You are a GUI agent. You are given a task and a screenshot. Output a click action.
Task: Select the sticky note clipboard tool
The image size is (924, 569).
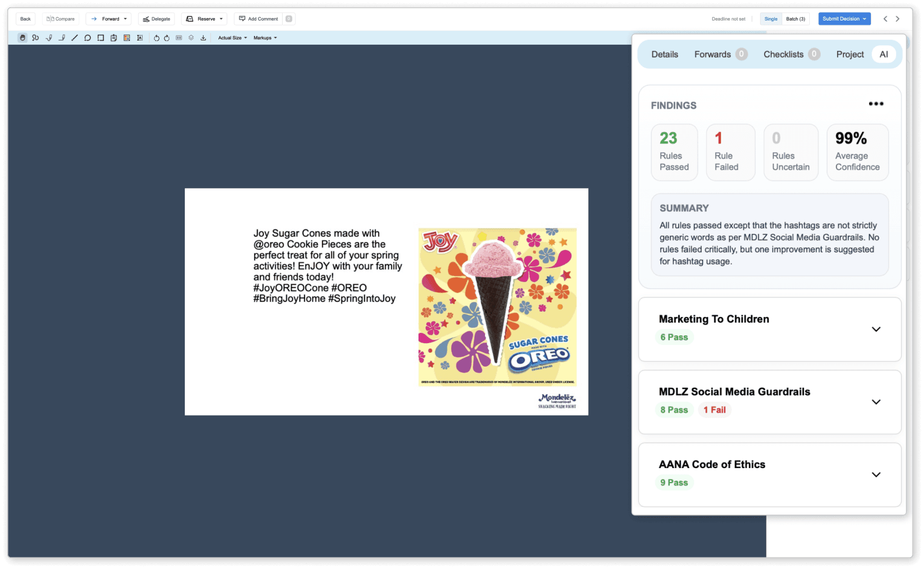114,37
